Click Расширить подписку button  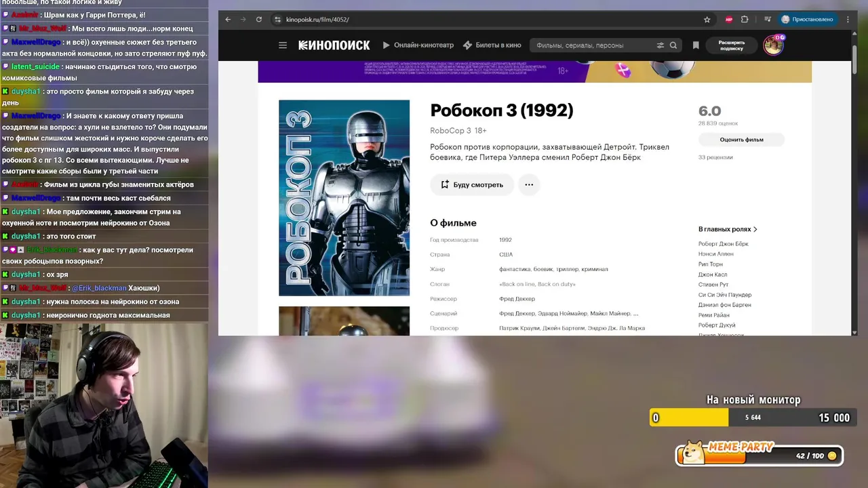coord(732,45)
